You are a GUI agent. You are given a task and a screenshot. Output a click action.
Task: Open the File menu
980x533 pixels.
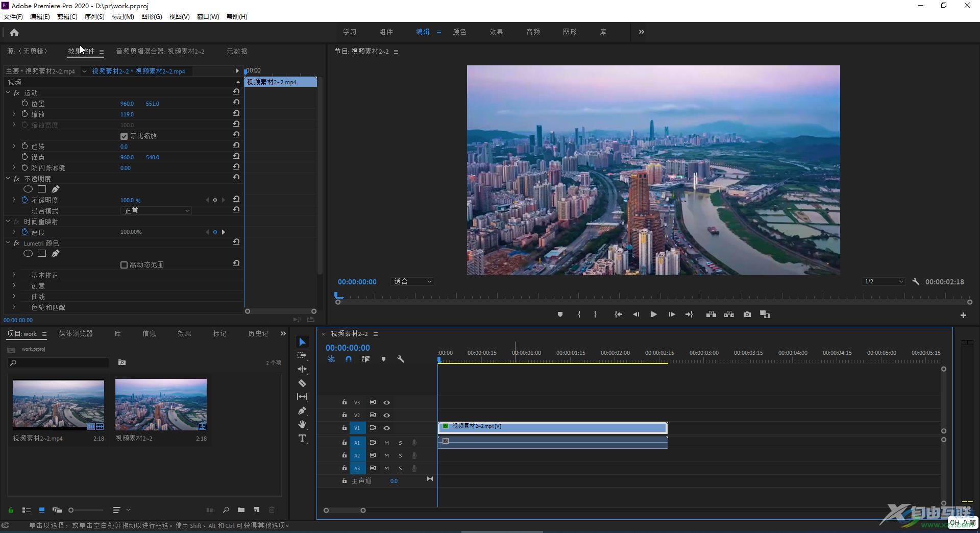[13, 16]
